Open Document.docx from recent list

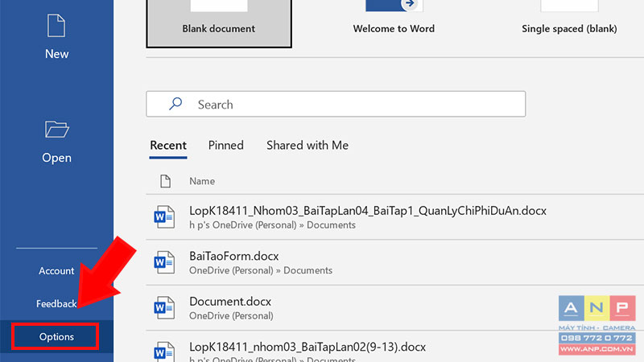click(230, 302)
